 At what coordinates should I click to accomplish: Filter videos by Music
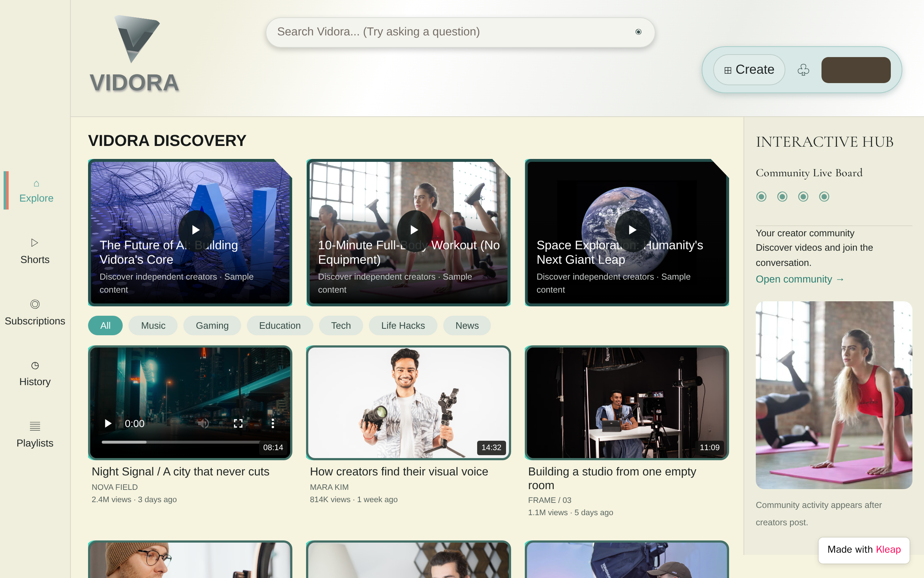[153, 325]
